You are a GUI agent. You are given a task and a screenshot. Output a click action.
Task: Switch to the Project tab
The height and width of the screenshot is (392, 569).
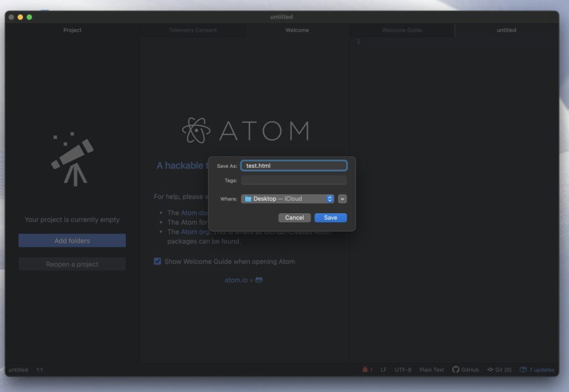pyautogui.click(x=72, y=30)
